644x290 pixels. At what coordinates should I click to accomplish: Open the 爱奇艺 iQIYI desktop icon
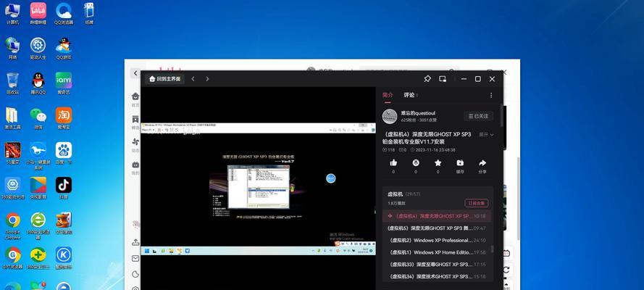coord(64,83)
